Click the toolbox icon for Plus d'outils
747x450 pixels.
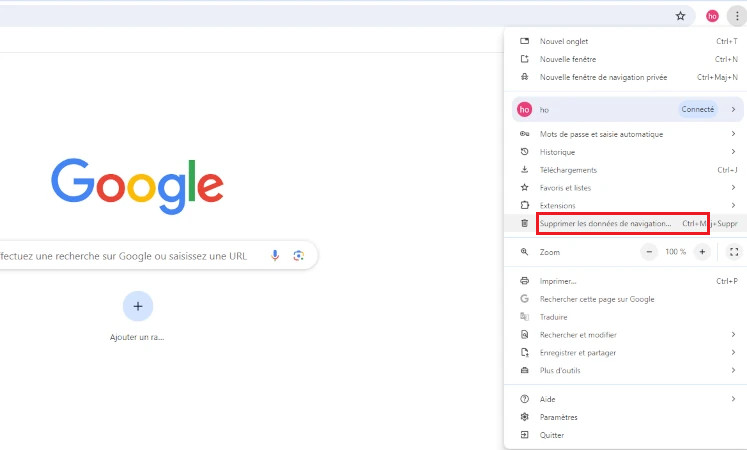point(525,370)
